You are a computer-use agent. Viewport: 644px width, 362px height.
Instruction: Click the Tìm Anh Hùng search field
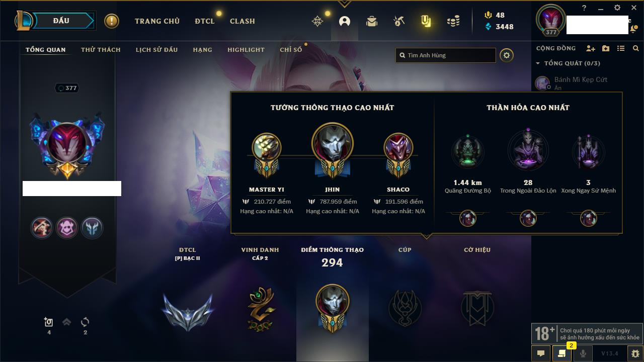tap(446, 55)
